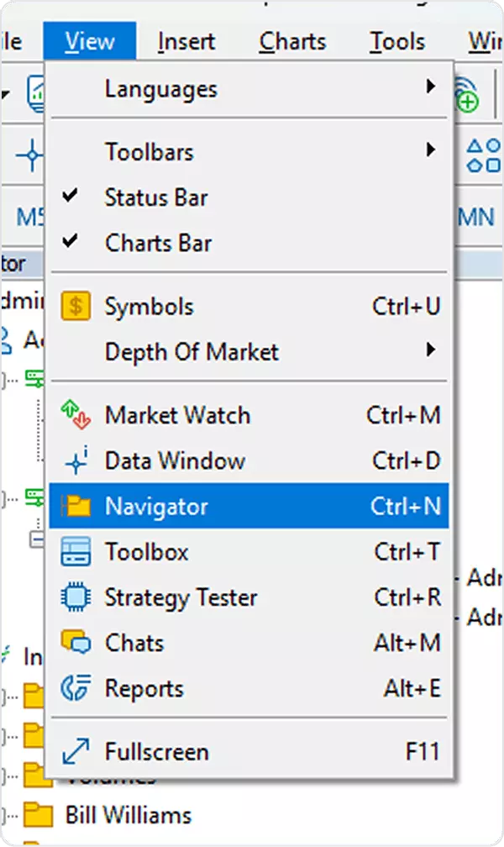Expand the Languages submenu
504x847 pixels.
click(x=431, y=87)
